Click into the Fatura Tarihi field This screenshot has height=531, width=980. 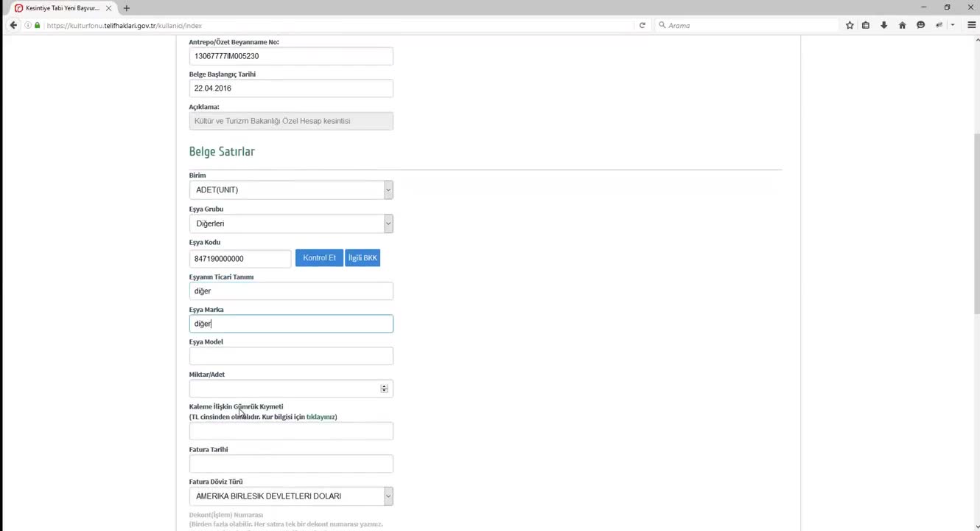point(290,464)
